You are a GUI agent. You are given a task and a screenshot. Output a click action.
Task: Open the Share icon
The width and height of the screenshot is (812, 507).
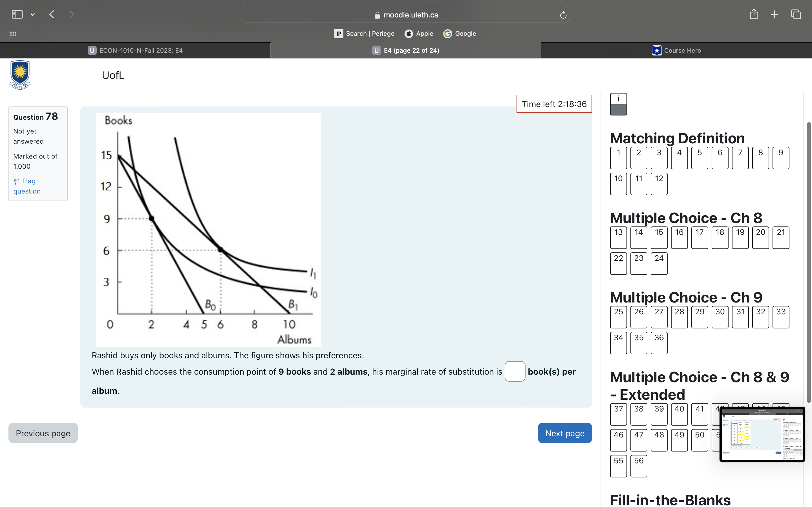pyautogui.click(x=754, y=14)
